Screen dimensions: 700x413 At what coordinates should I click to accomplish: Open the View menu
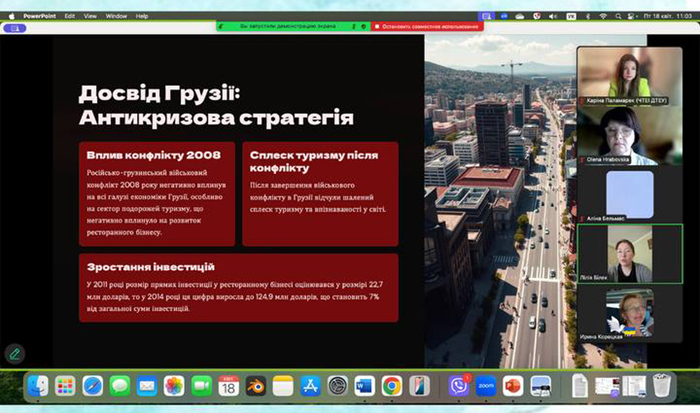[x=90, y=16]
